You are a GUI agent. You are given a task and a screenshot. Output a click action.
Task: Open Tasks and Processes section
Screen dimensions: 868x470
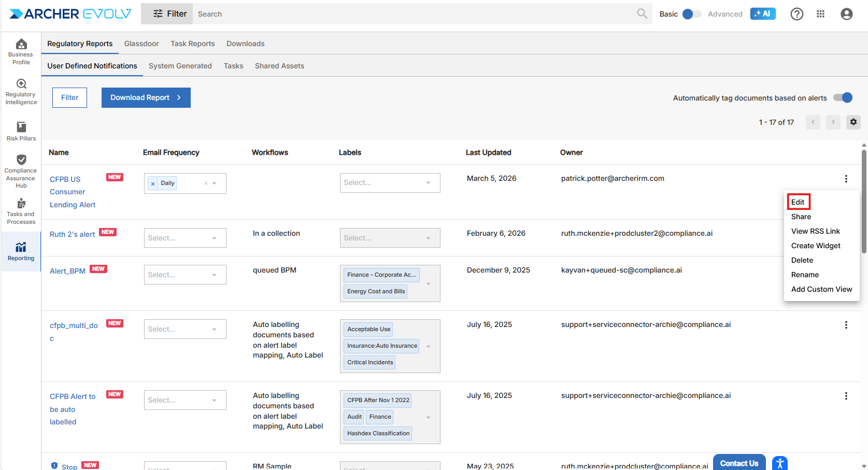pyautogui.click(x=21, y=211)
